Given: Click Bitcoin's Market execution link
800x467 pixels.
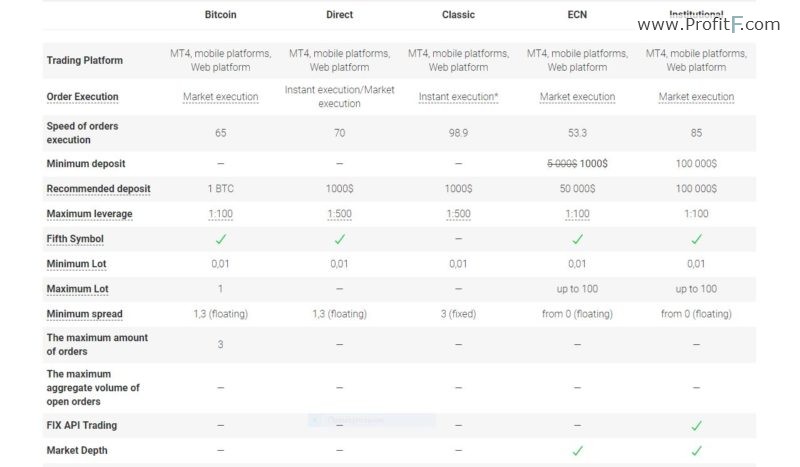Looking at the screenshot, I should pyautogui.click(x=220, y=97).
